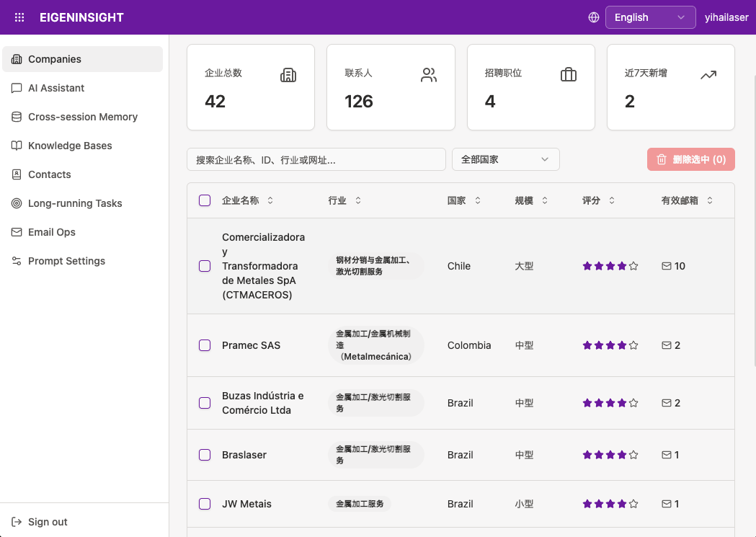
Task: Open the Contacts page
Action: tap(82, 174)
